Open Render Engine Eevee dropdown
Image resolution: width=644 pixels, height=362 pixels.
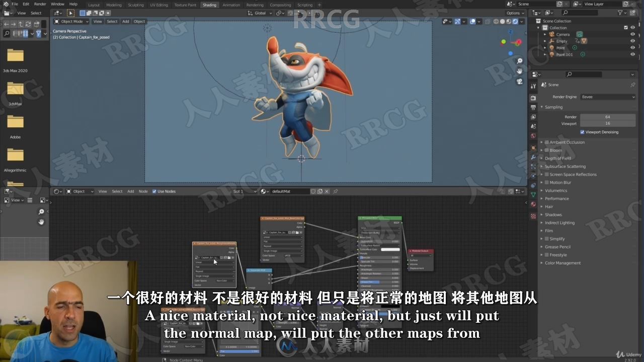click(x=608, y=97)
